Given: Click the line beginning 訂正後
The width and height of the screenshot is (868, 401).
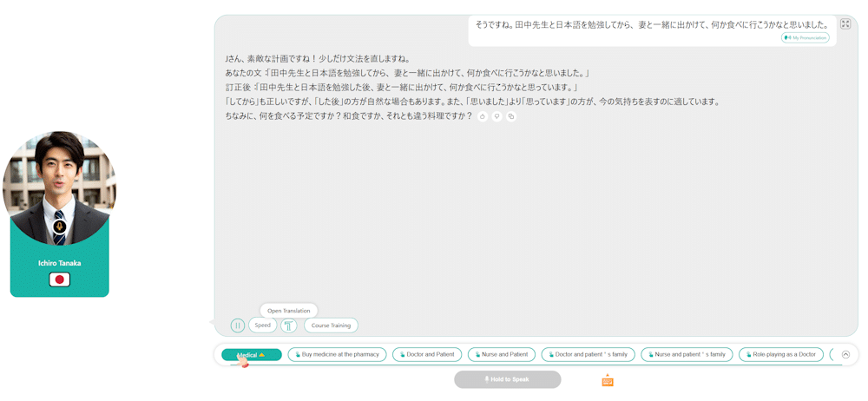Looking at the screenshot, I should pyautogui.click(x=401, y=88).
